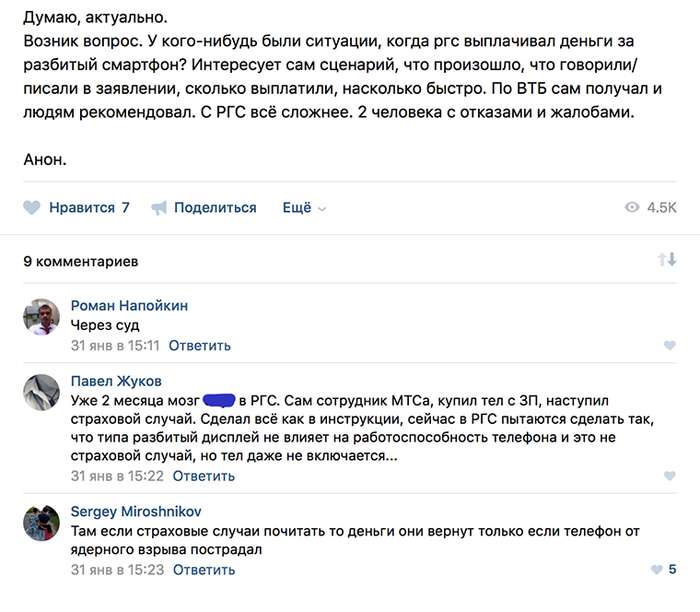Viewport: 700px width, 612px height.
Task: Open Роман Напойкин's avatar
Action: (x=41, y=318)
